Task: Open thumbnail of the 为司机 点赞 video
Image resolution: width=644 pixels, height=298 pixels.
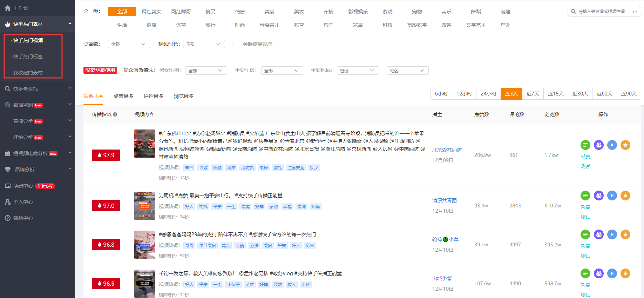Action: 145,206
